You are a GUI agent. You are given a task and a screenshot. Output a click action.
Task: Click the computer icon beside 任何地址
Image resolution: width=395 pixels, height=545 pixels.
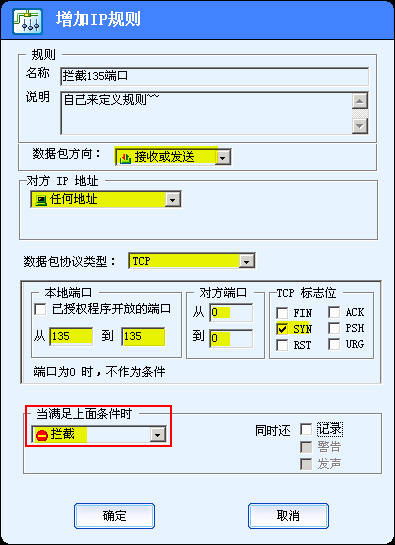click(41, 200)
